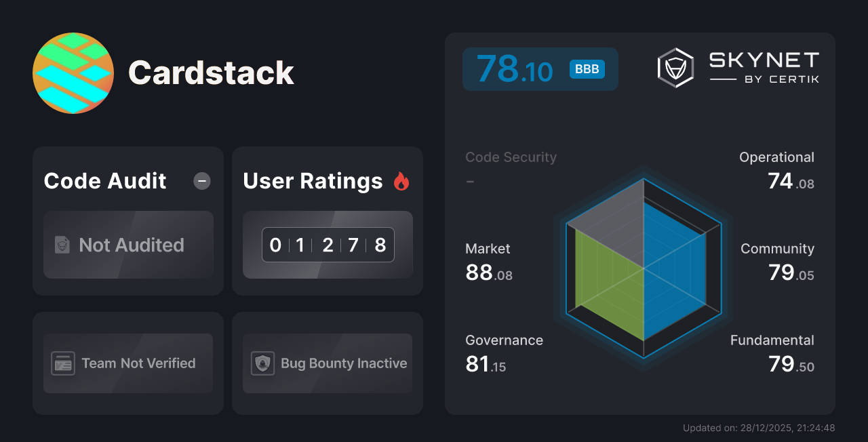Open the Bug Bounty Inactive status

click(328, 363)
